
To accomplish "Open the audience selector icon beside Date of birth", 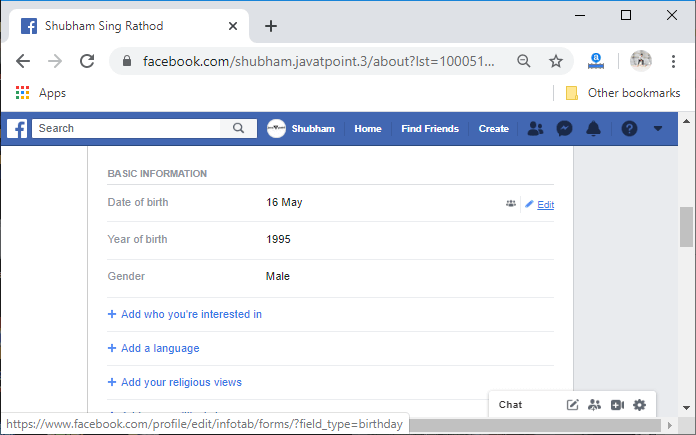I will tap(511, 204).
